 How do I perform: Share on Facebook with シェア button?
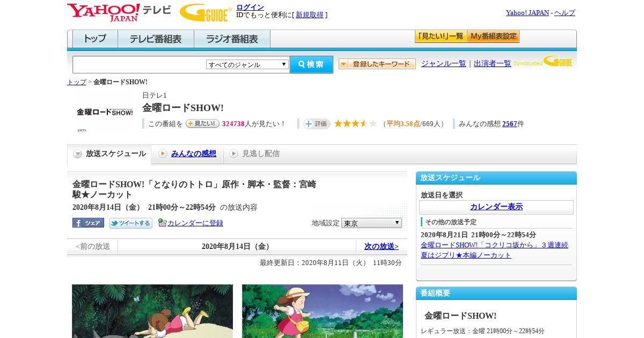(x=88, y=223)
